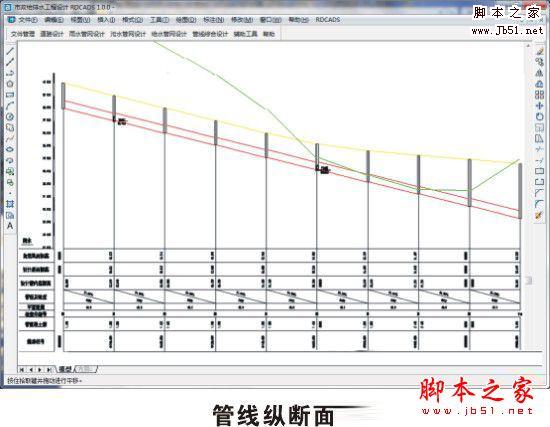Select the Text tool letter A
This screenshot has height=427, width=550.
click(10, 226)
